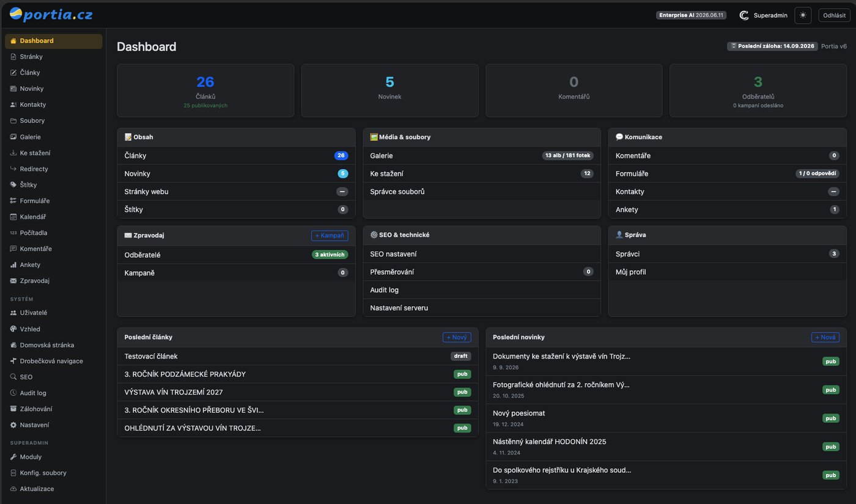Click the Konfig. soubory file icon
Image resolution: width=856 pixels, height=504 pixels.
(x=13, y=473)
